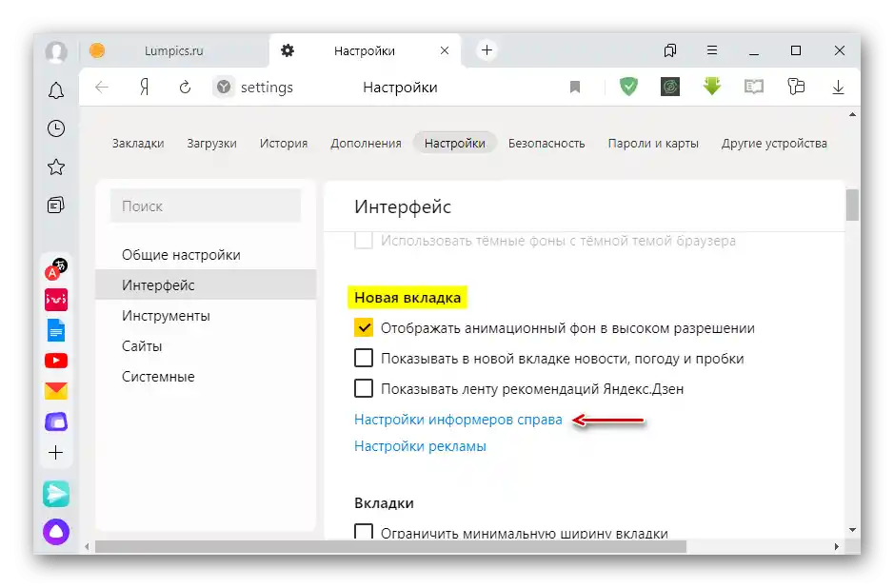
Task: Enable news, weather and traffic on new tab
Action: tap(363, 358)
